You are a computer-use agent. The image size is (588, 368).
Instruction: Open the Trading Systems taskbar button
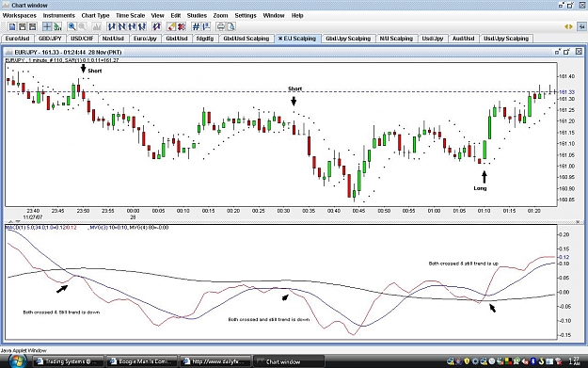click(69, 361)
